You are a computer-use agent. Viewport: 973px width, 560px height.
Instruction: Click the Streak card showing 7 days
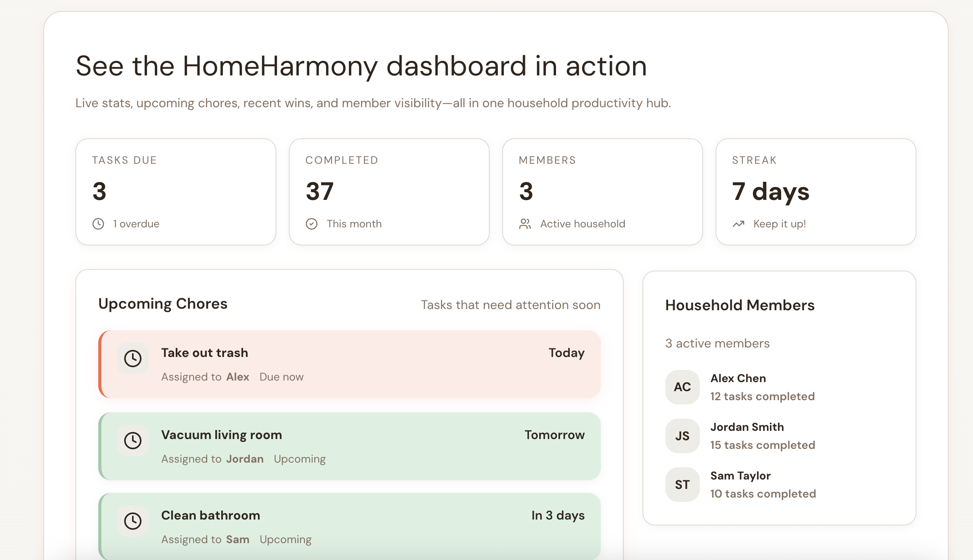pos(816,192)
